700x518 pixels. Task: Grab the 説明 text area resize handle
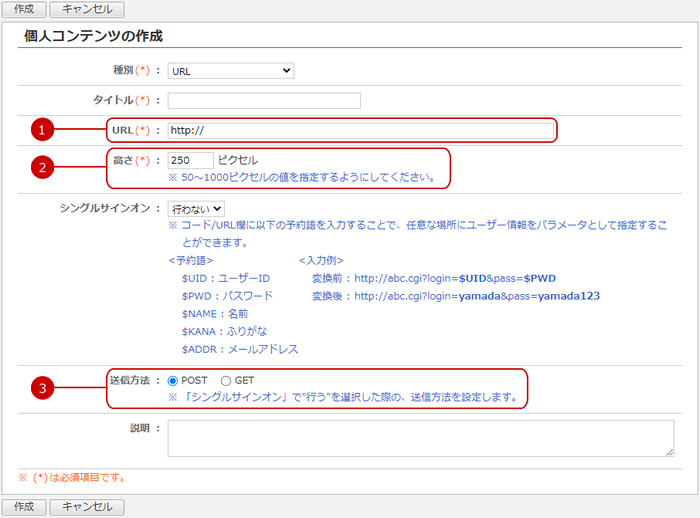pos(669,452)
